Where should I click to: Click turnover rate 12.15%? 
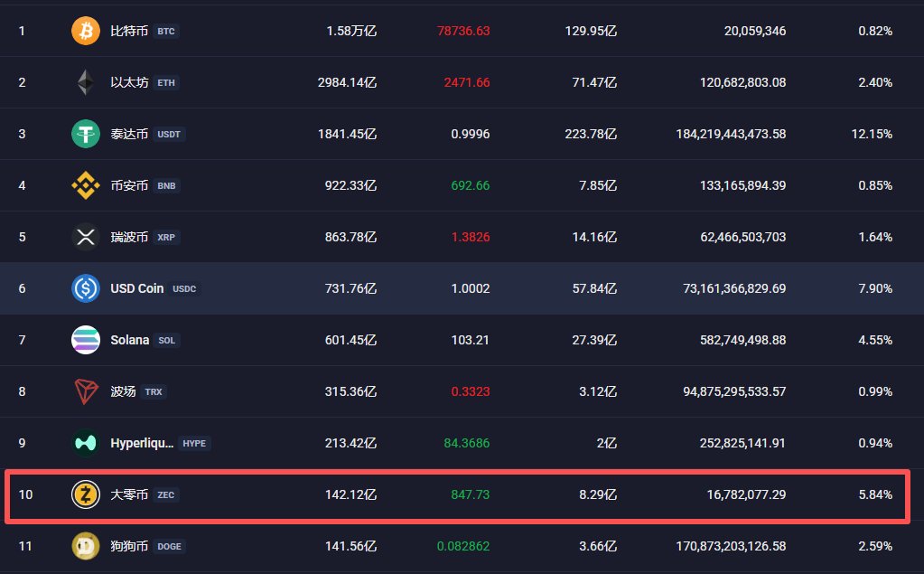tap(872, 134)
